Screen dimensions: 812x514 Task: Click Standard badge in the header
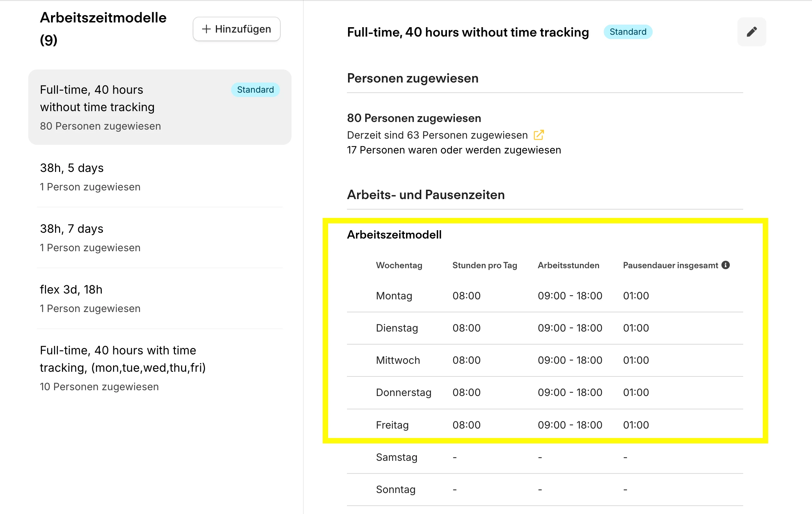tap(628, 32)
